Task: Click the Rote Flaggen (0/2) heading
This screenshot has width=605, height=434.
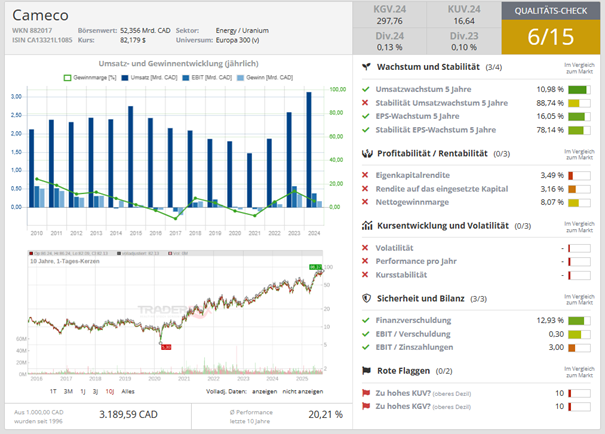Action: pos(414,371)
